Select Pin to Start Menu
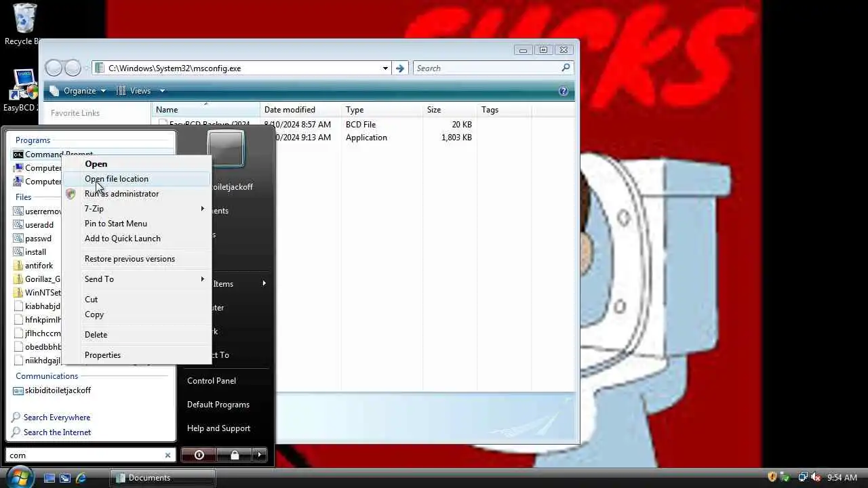 [x=136, y=224]
